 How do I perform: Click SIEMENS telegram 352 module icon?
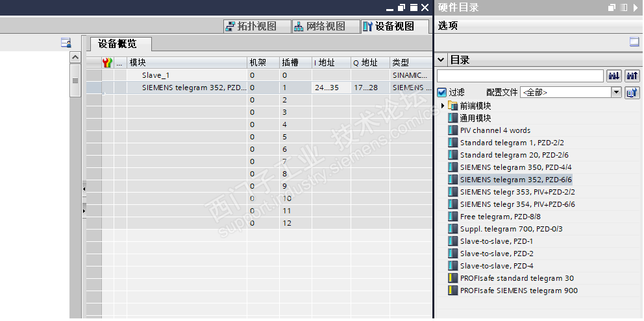[452, 180]
